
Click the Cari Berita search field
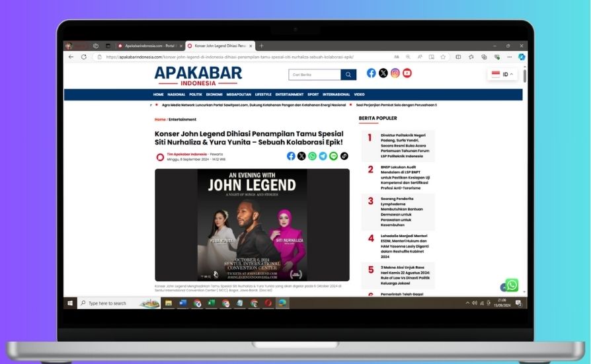(315, 75)
